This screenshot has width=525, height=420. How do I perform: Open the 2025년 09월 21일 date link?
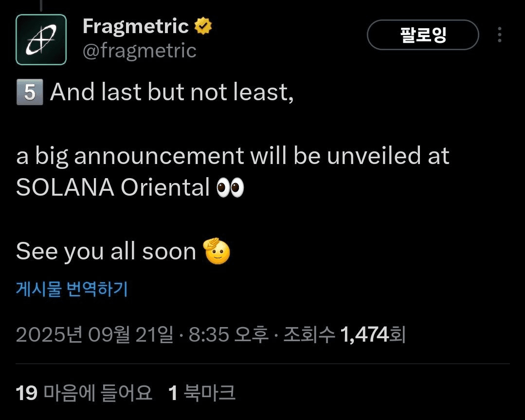[95, 335]
